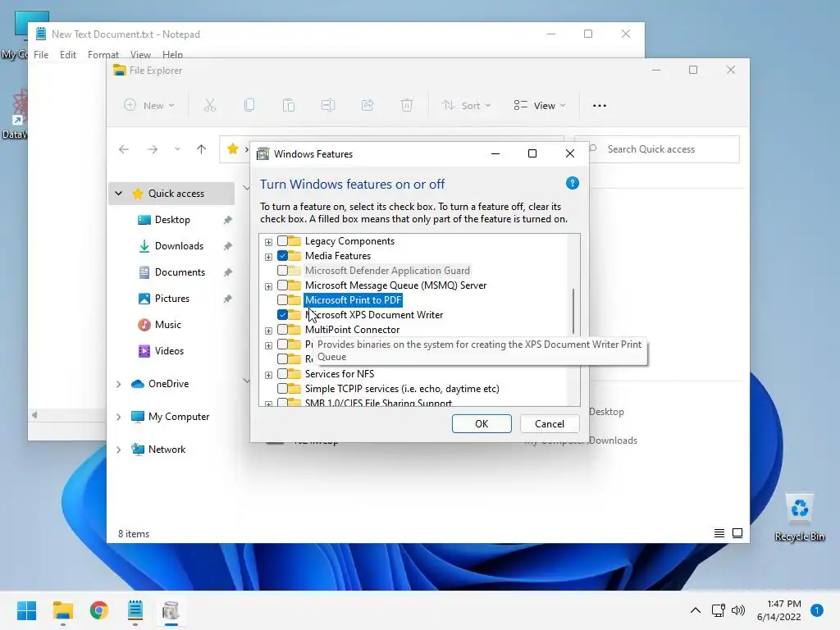840x630 pixels.
Task: Open the notification badge in the taskbar
Action: pos(816,610)
